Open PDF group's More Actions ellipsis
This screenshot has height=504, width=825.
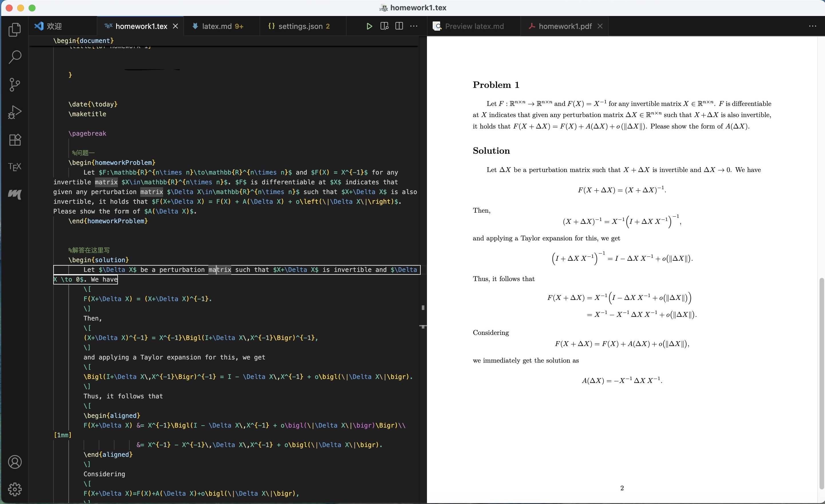pos(813,26)
